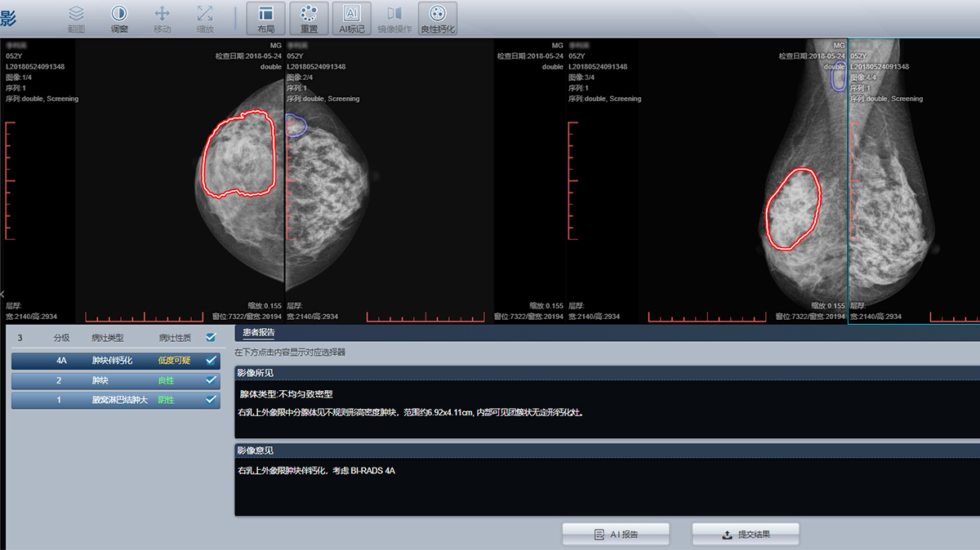Click the 低度可疑 lesion nature label

[x=173, y=360]
